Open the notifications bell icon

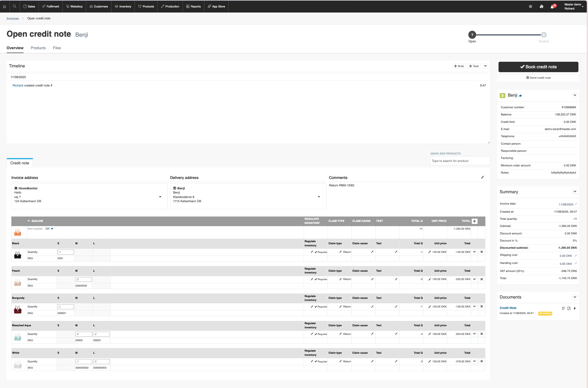[552, 7]
